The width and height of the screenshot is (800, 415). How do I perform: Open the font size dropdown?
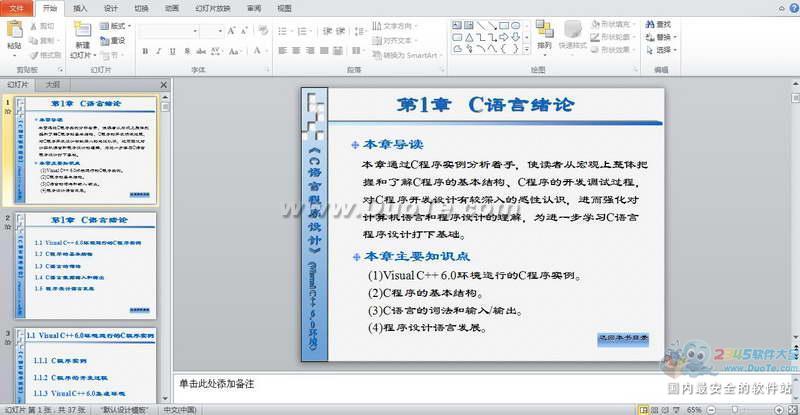tap(220, 31)
